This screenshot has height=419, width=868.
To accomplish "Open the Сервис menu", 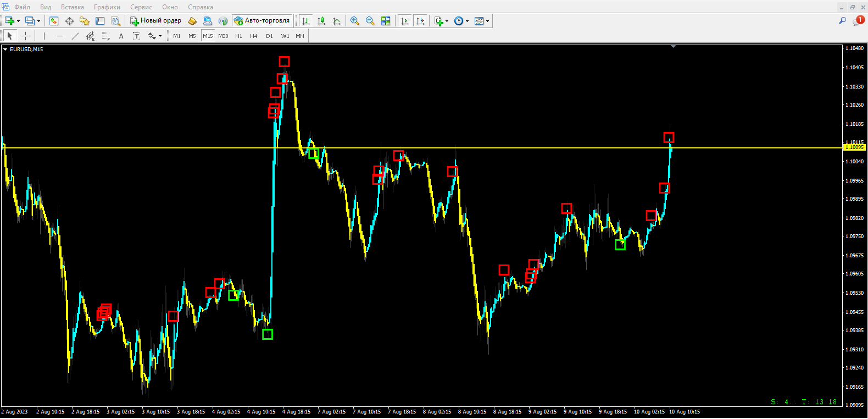I will tap(141, 7).
